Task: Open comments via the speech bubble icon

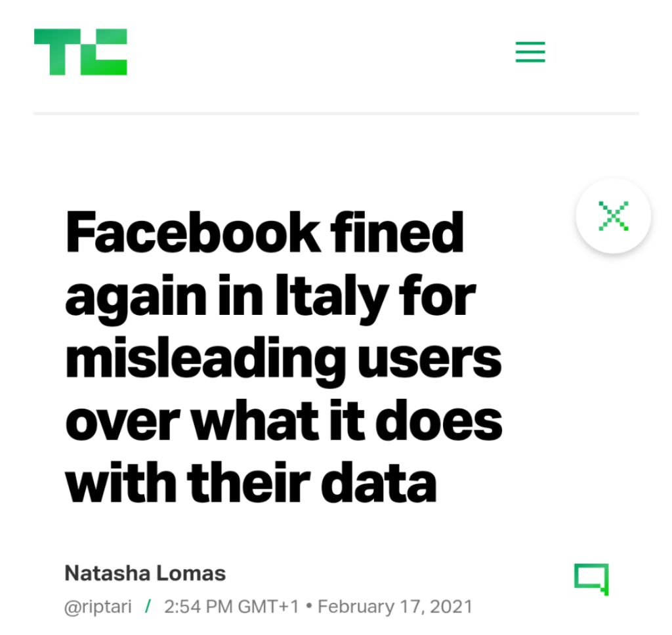Action: (x=591, y=579)
